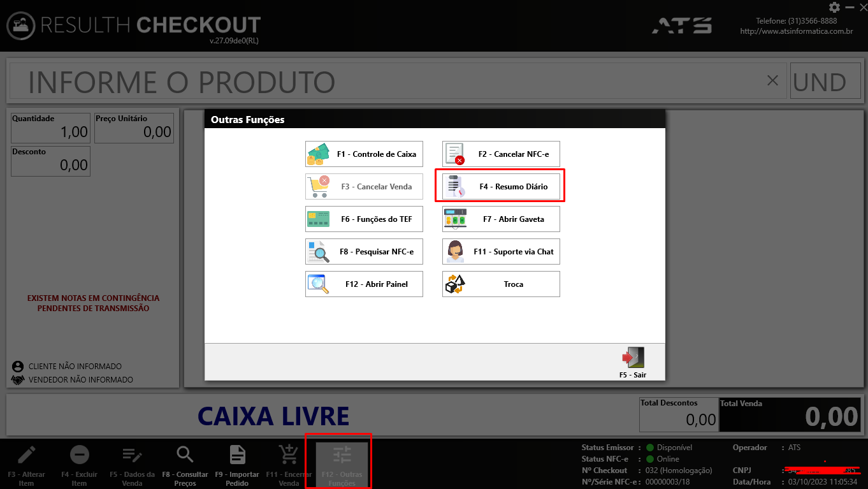Viewport: 868px width, 489px height.
Task: Click the F5 - Sair exit icon
Action: [633, 358]
